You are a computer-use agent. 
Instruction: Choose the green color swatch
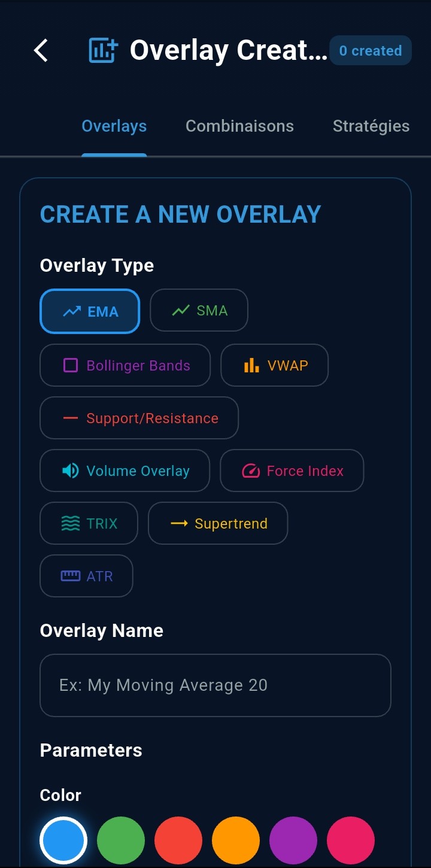tap(121, 840)
